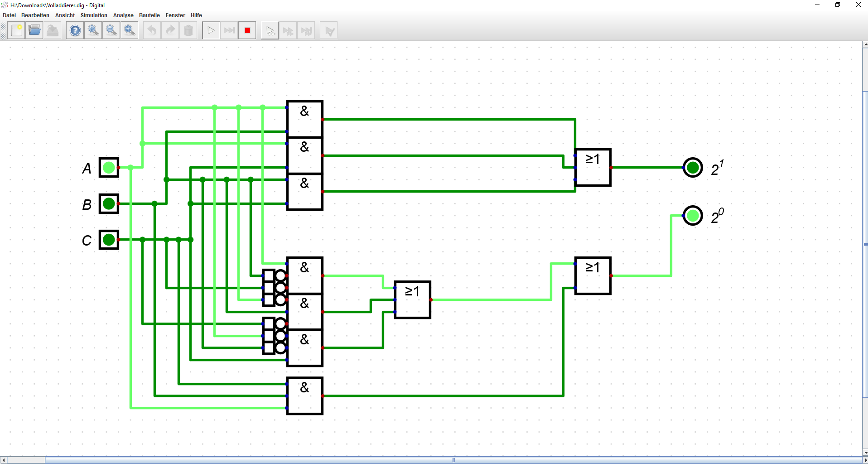Open the Bauteile menu
Viewport: 868px width, 464px height.
point(149,15)
